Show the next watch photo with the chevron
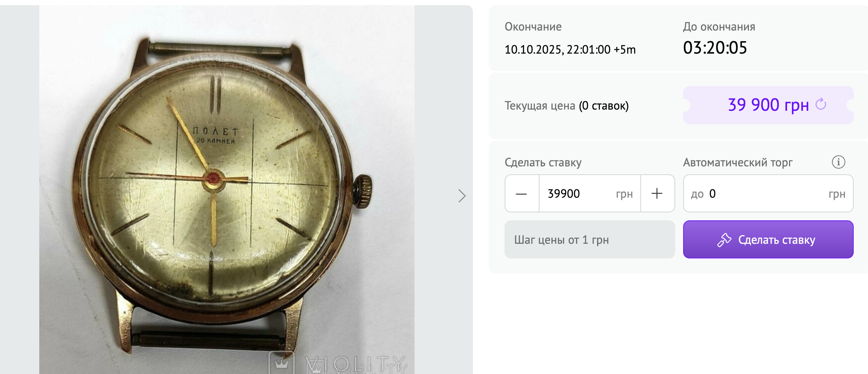The height and width of the screenshot is (374, 868). (462, 196)
